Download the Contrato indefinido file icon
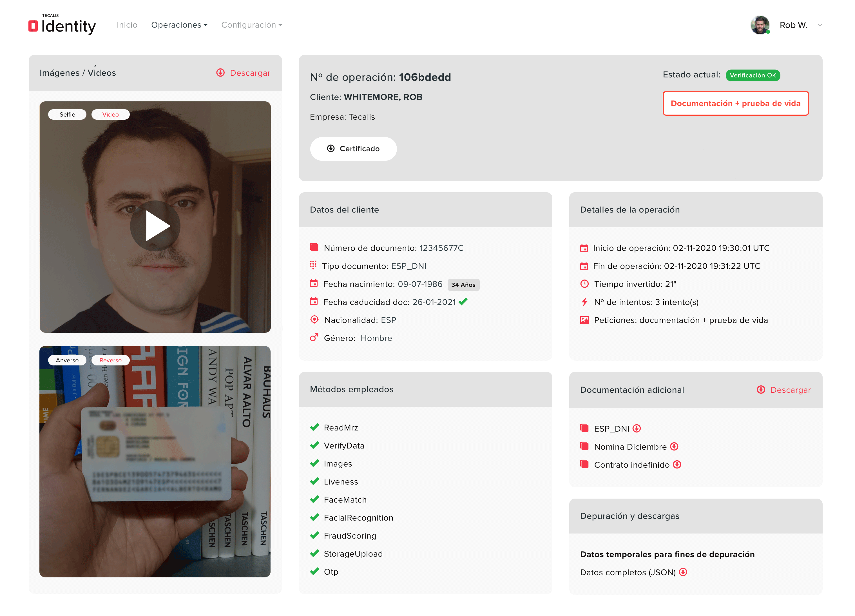The height and width of the screenshot is (616, 855). click(x=677, y=465)
